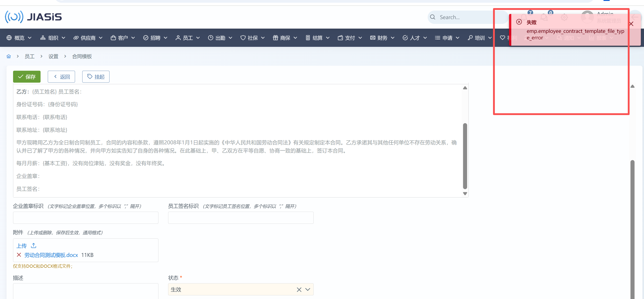Open the 状态 dropdown arrow
This screenshot has height=299, width=644.
[x=308, y=290]
